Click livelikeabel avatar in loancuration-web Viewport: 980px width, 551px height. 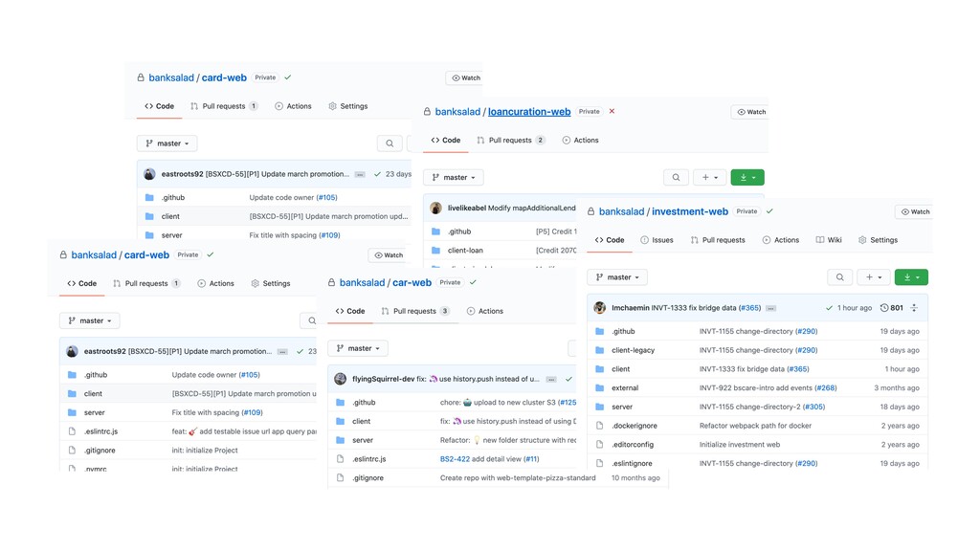435,208
